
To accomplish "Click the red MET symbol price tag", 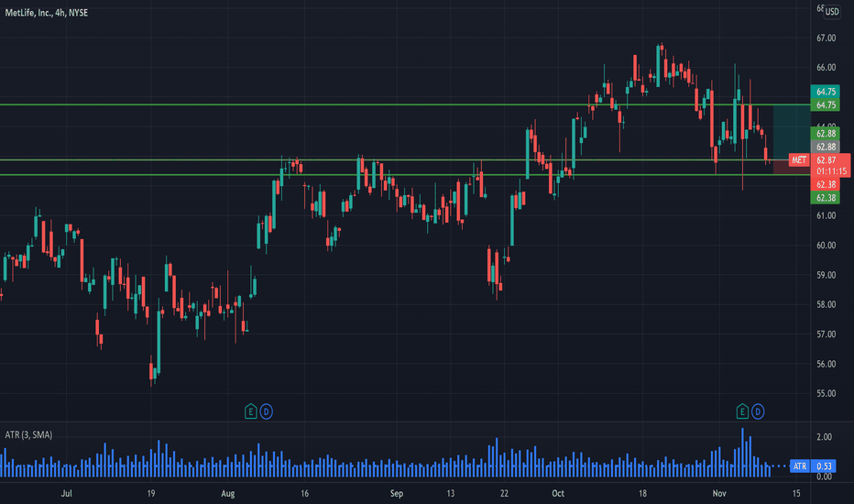I will point(799,159).
